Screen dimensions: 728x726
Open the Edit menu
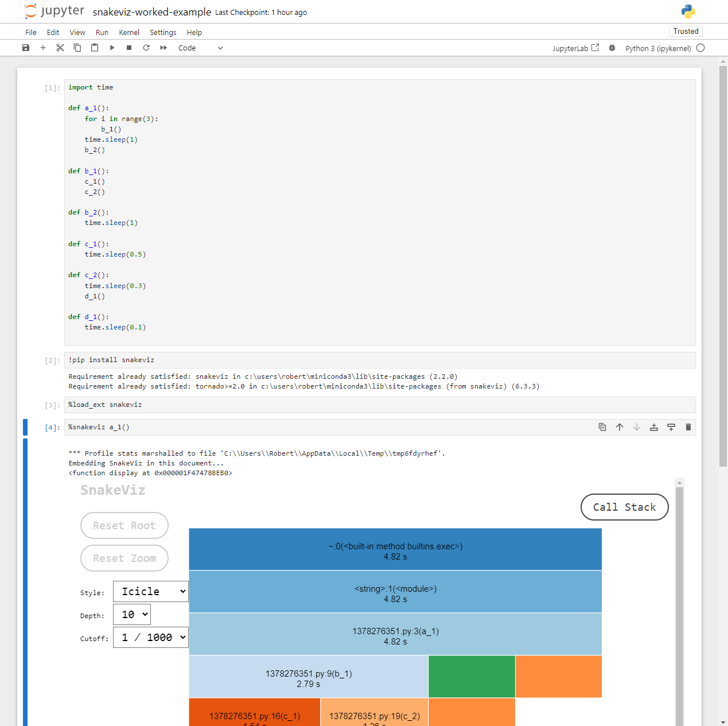pos(53,33)
